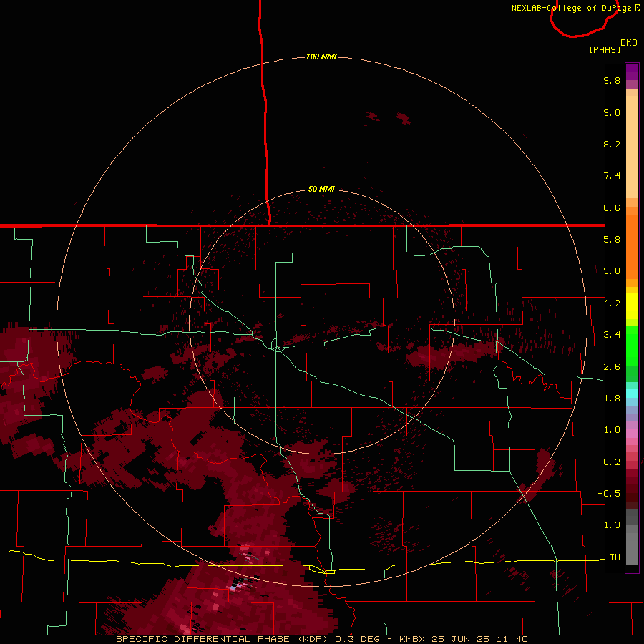Click the 9.0 value on the color scale
The height and width of the screenshot is (644, 644).
tap(612, 112)
